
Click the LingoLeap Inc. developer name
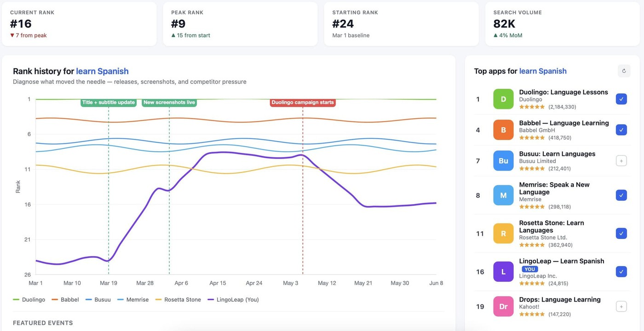(x=538, y=276)
